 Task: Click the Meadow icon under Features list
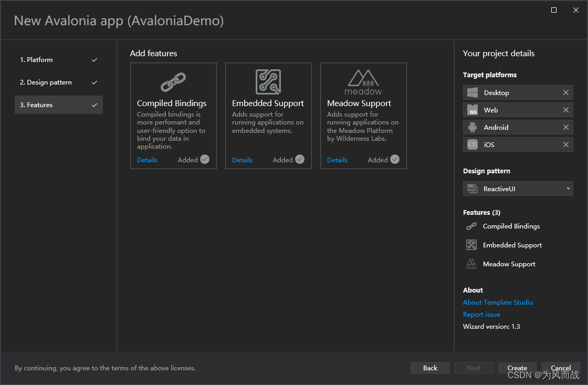471,264
